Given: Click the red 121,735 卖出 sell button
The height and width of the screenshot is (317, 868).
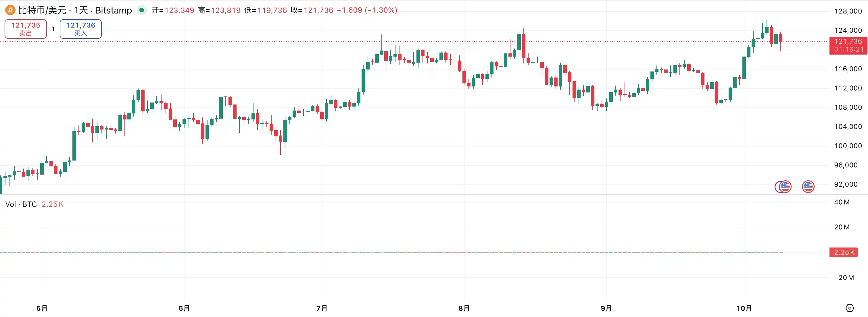Looking at the screenshot, I should click(26, 29).
